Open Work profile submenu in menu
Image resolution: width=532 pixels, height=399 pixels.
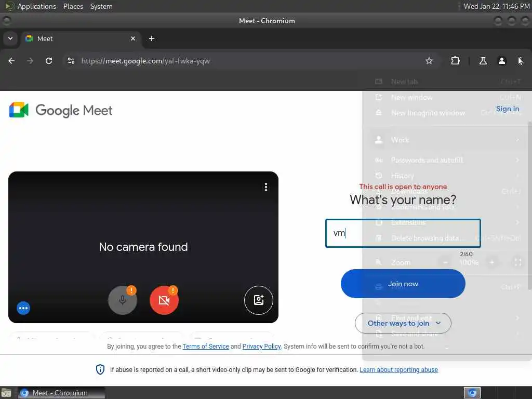coord(447,140)
